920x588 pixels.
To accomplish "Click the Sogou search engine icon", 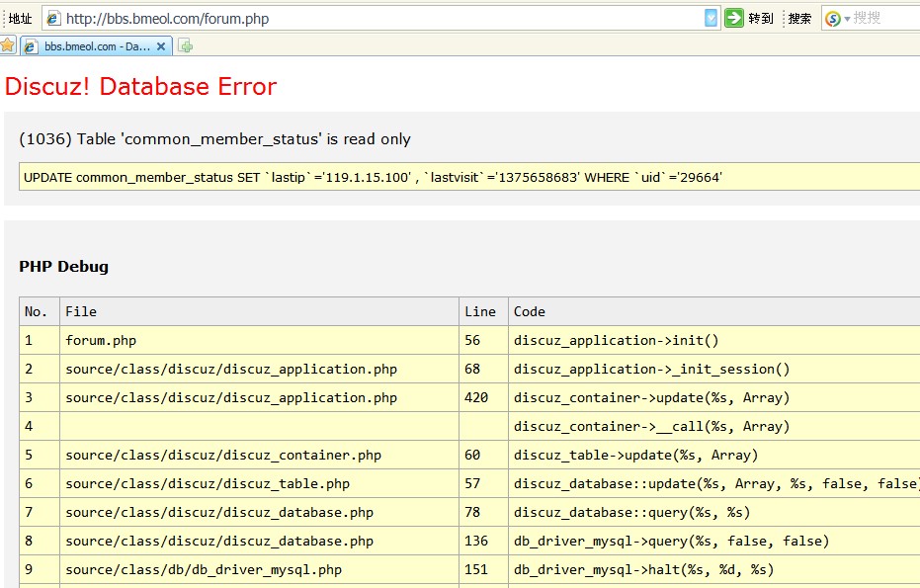I will coord(833,19).
